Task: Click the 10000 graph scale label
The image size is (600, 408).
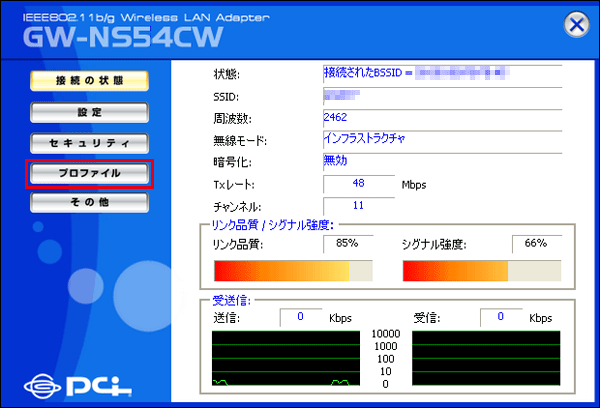Action: [x=386, y=334]
